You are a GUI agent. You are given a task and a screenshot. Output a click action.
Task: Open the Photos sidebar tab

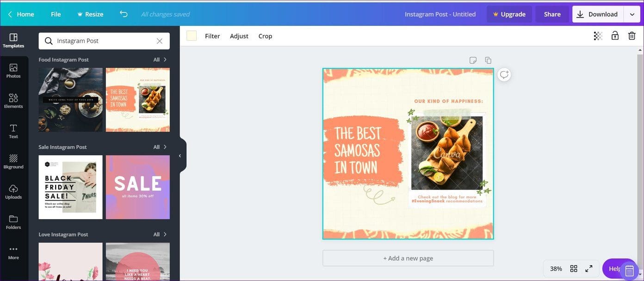point(13,71)
